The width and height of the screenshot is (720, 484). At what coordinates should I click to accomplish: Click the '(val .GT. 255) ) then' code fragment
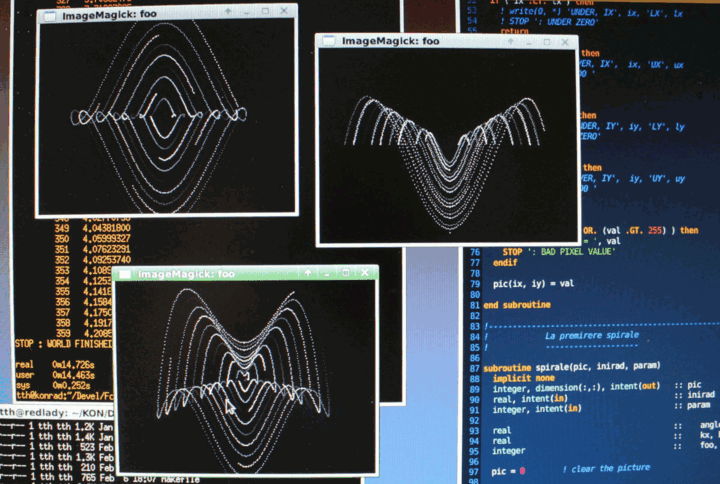[x=650, y=230]
